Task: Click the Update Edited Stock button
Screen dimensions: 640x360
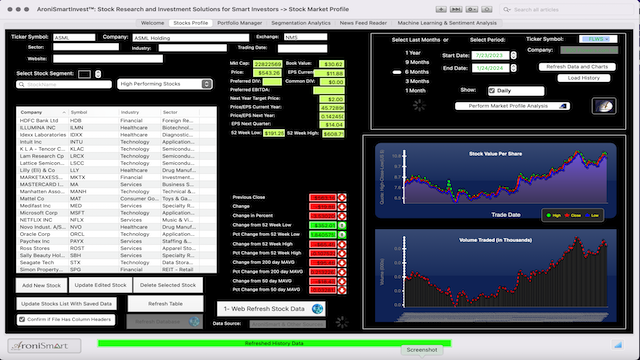Action: 100,285
